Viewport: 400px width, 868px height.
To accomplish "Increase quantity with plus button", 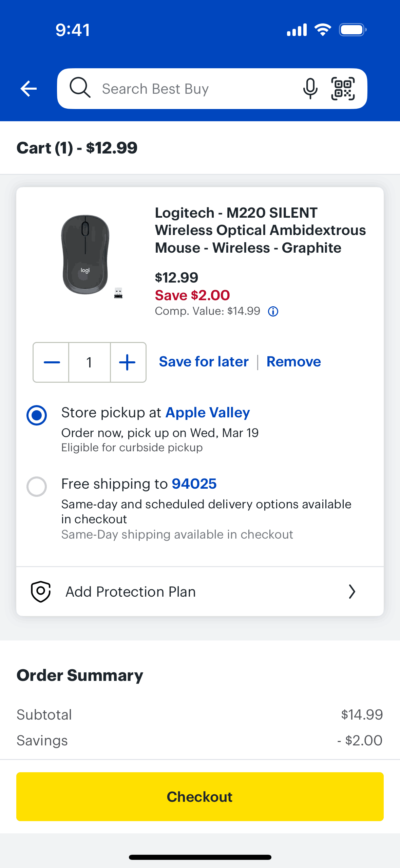I will point(128,362).
